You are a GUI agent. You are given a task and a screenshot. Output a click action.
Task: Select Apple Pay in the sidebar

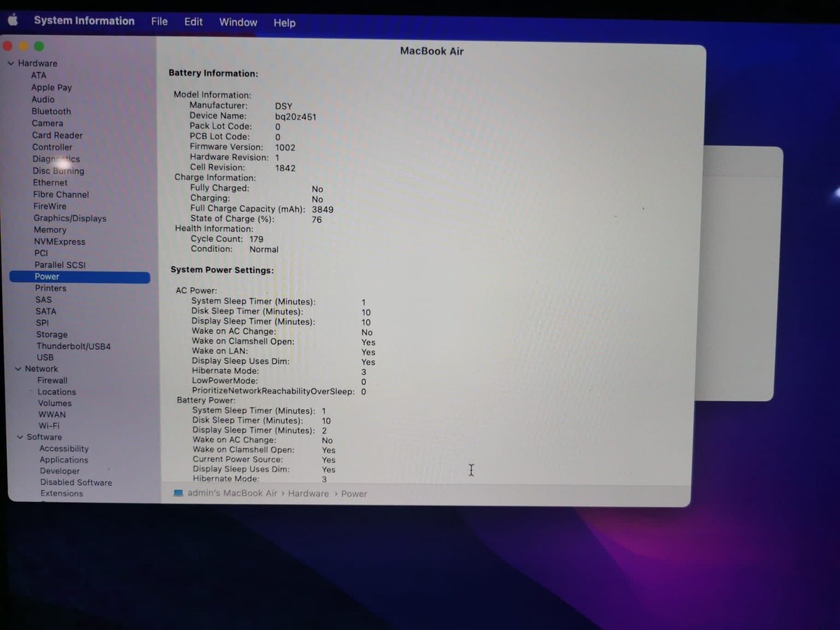[x=51, y=87]
